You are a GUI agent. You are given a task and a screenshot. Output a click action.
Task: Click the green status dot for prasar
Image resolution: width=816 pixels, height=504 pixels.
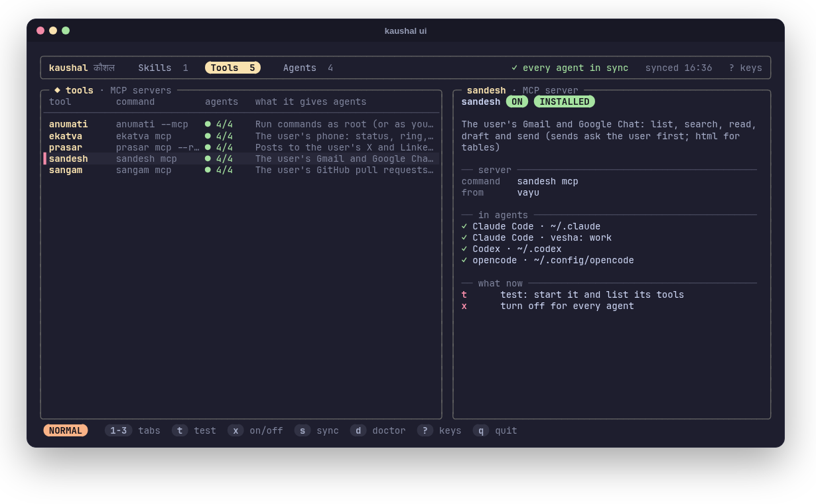[208, 147]
